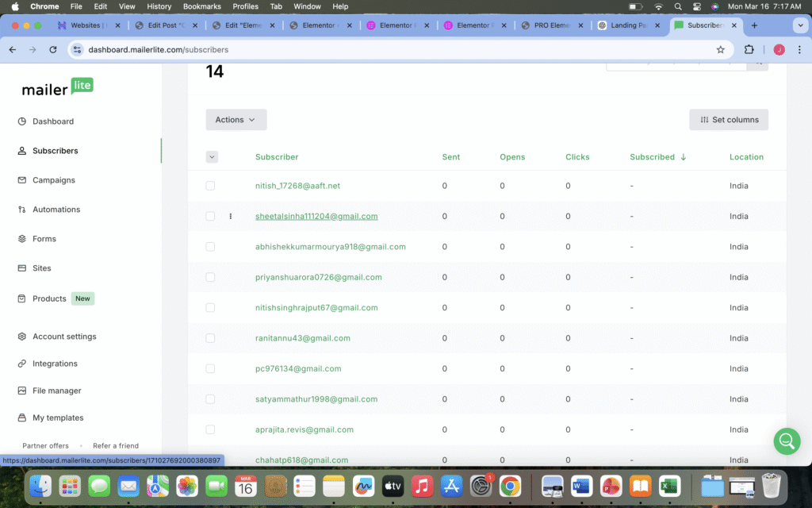Open the Dashboard icon in sidebar
The width and height of the screenshot is (812, 508).
pos(22,121)
